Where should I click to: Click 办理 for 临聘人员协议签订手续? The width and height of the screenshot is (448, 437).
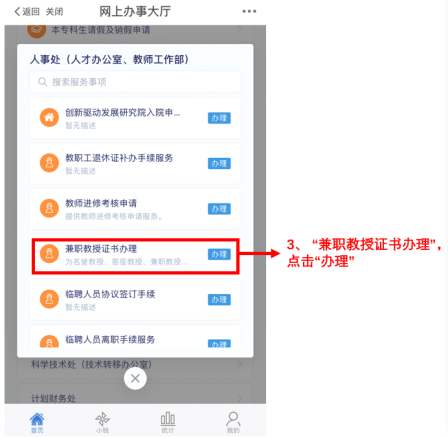click(219, 300)
